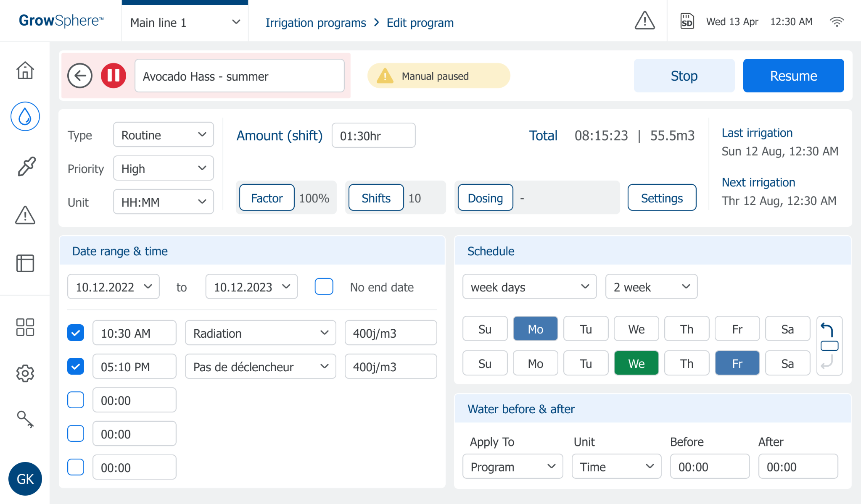Click the Edit program breadcrumb

(420, 23)
